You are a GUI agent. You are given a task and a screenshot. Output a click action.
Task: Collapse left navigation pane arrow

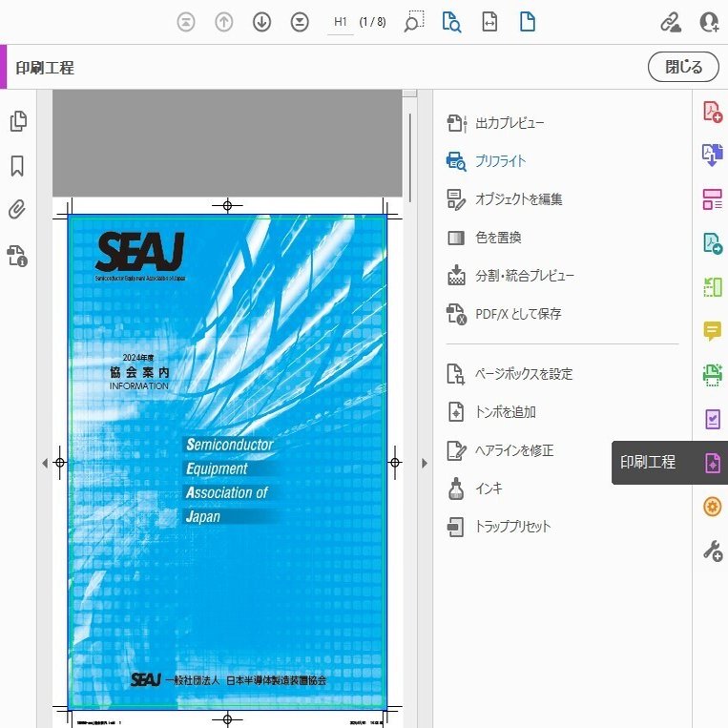tap(45, 463)
